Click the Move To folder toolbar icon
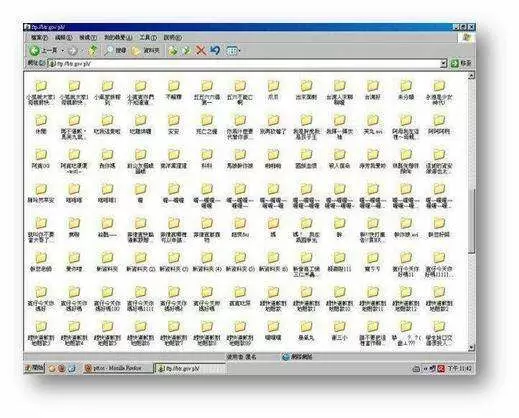This screenshot has width=519, height=418. tap(172, 51)
